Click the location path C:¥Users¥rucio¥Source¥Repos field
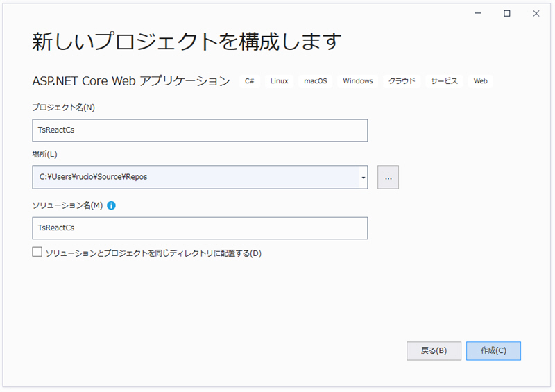Image resolution: width=555 pixels, height=392 pixels. pos(196,177)
